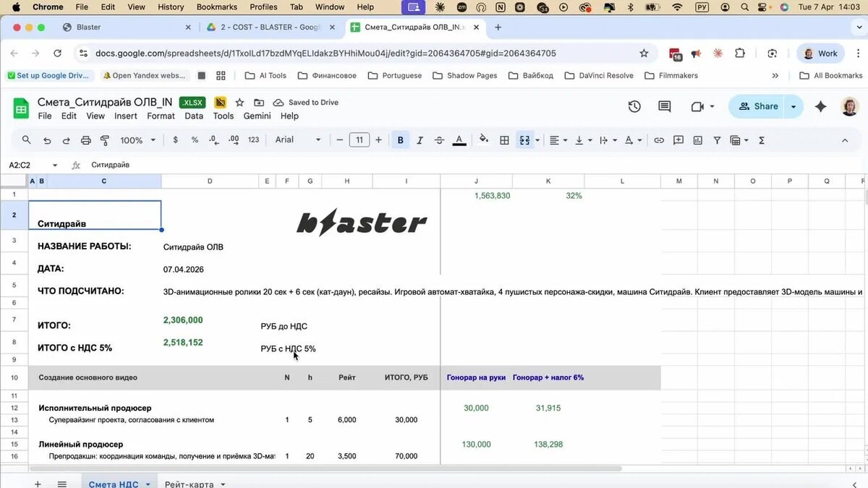
Task: Open vertical align options
Action: pyautogui.click(x=582, y=140)
